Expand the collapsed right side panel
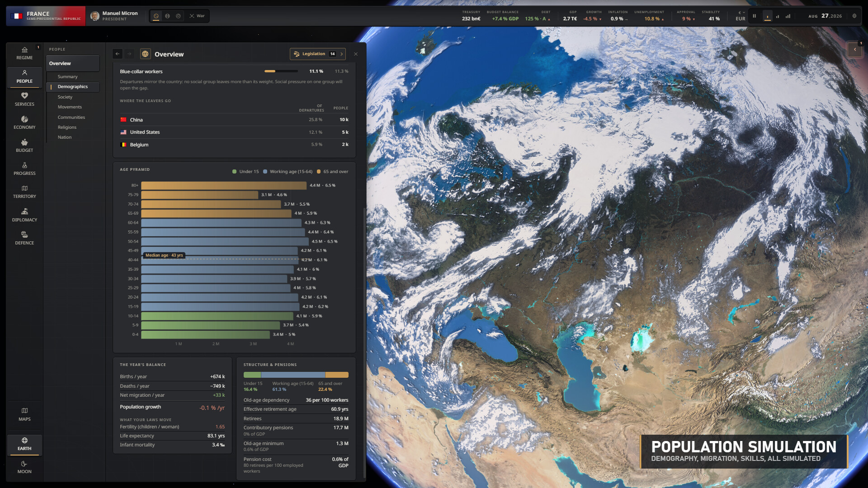 (854, 49)
